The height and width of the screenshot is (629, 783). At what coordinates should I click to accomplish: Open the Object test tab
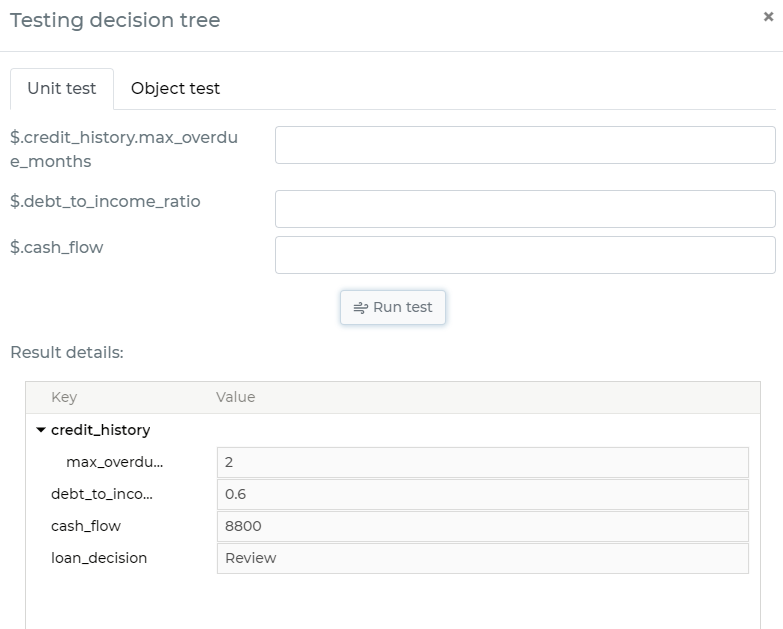click(175, 88)
